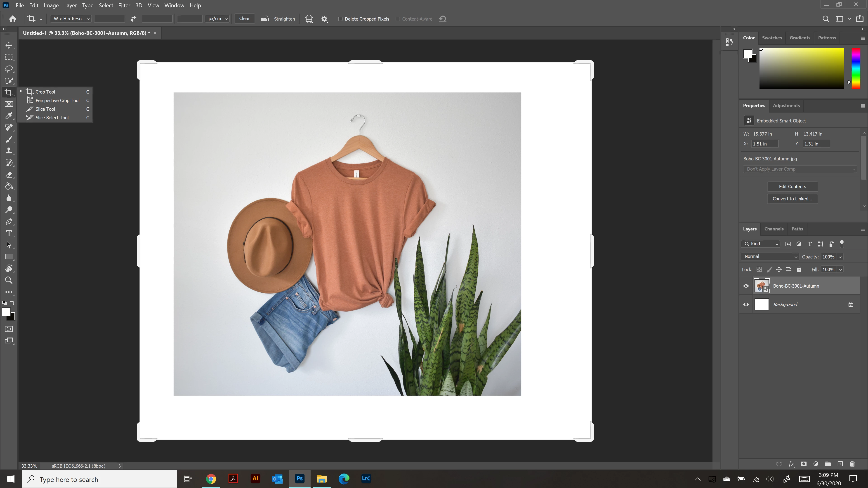Select the Horizontal Type tool
This screenshot has width=868, height=488.
[9, 233]
